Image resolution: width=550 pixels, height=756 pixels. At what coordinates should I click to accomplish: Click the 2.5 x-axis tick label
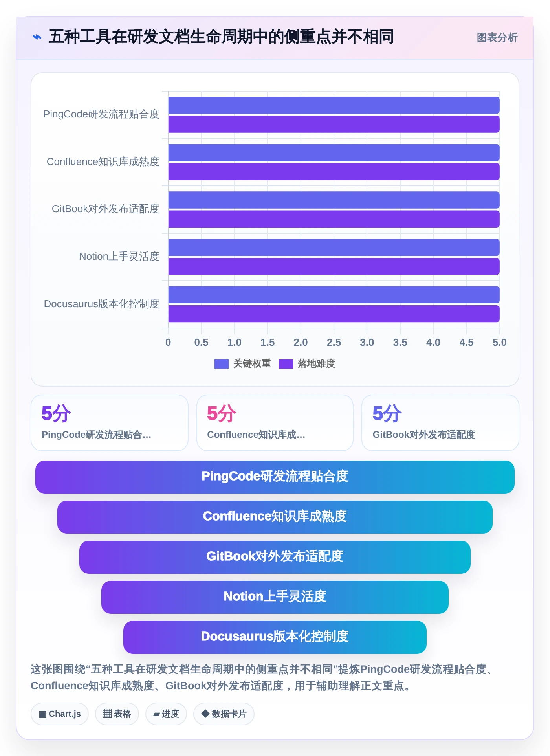334,343
